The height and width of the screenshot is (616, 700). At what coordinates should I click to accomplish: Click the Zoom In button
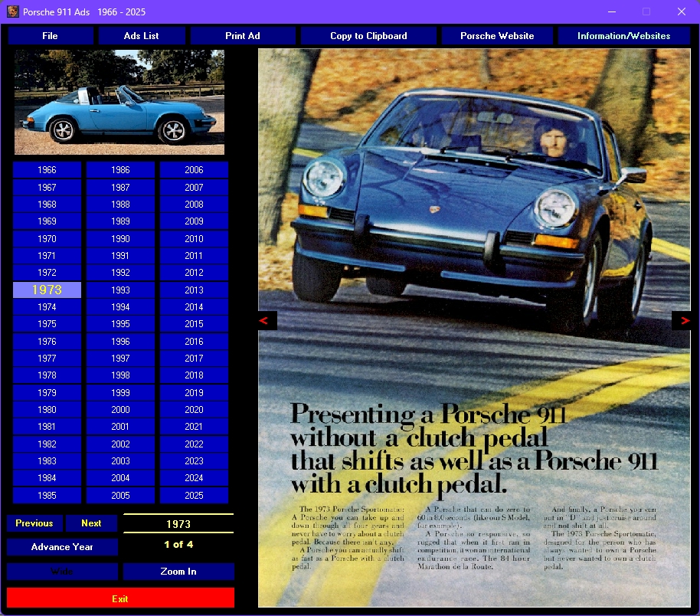(x=178, y=572)
